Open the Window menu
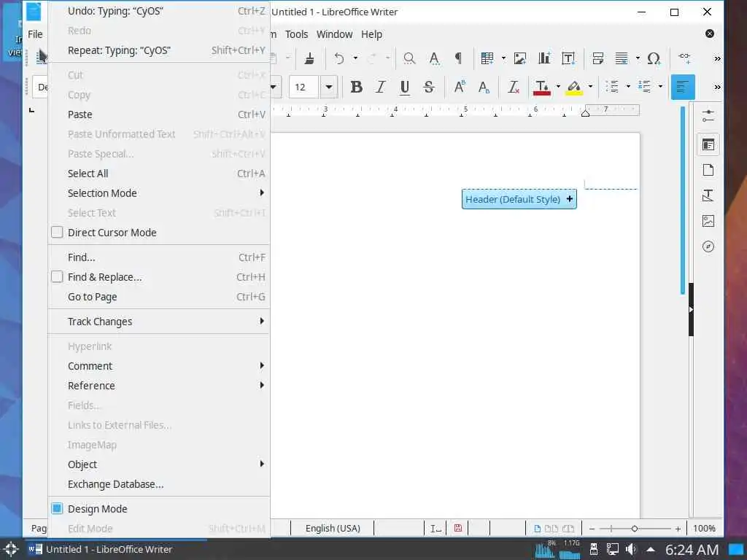Viewport: 747px width, 560px height. click(x=334, y=34)
